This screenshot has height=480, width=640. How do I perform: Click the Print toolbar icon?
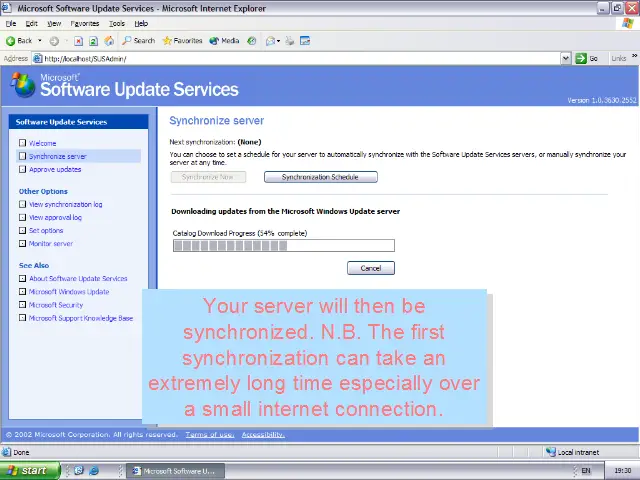pos(290,41)
